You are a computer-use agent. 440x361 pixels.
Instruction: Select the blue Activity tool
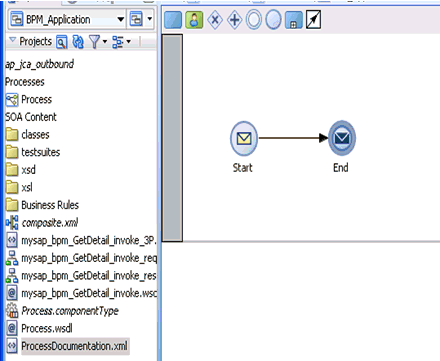(173, 20)
